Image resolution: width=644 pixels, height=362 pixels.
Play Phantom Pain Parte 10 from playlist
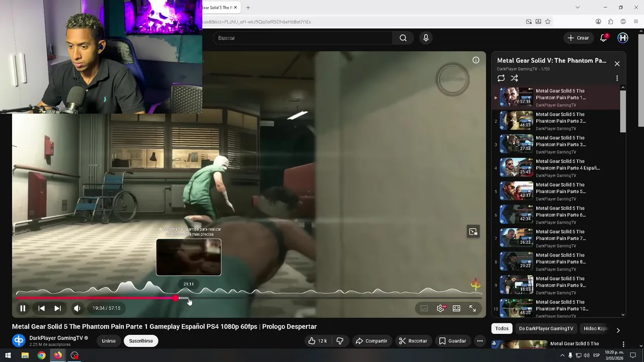click(556, 308)
